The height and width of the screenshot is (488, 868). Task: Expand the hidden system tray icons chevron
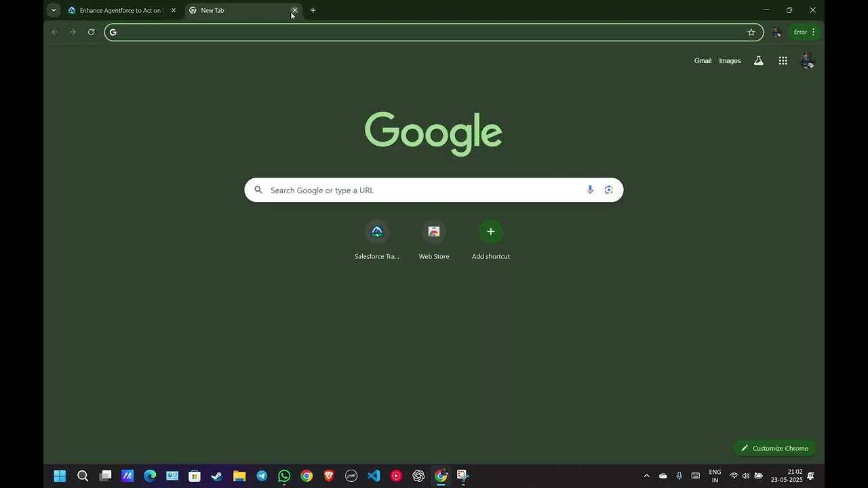point(646,476)
